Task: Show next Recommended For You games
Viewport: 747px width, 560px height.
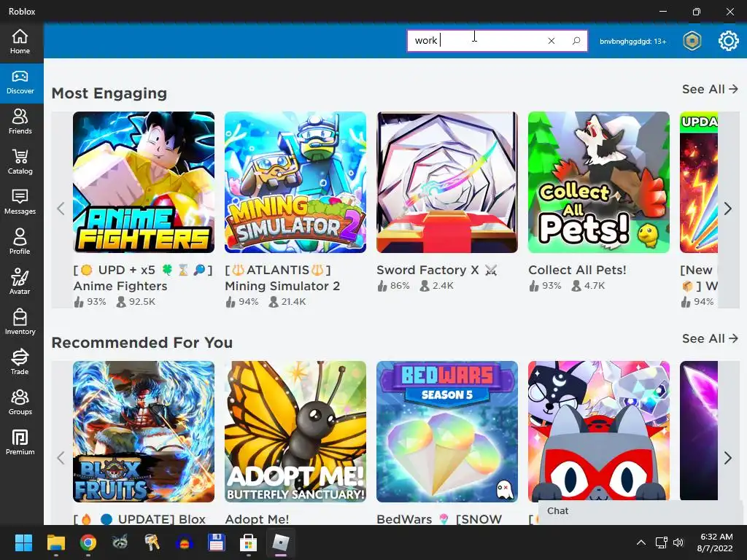Action: (x=727, y=458)
